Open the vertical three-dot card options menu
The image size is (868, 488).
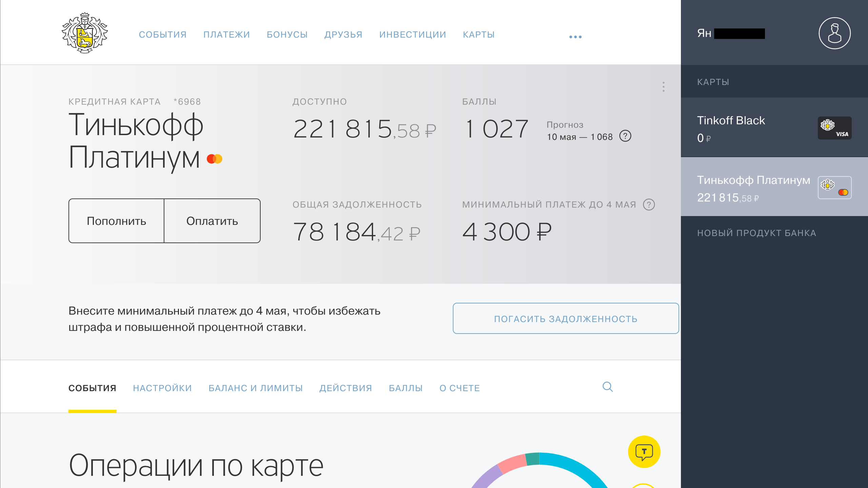point(663,87)
